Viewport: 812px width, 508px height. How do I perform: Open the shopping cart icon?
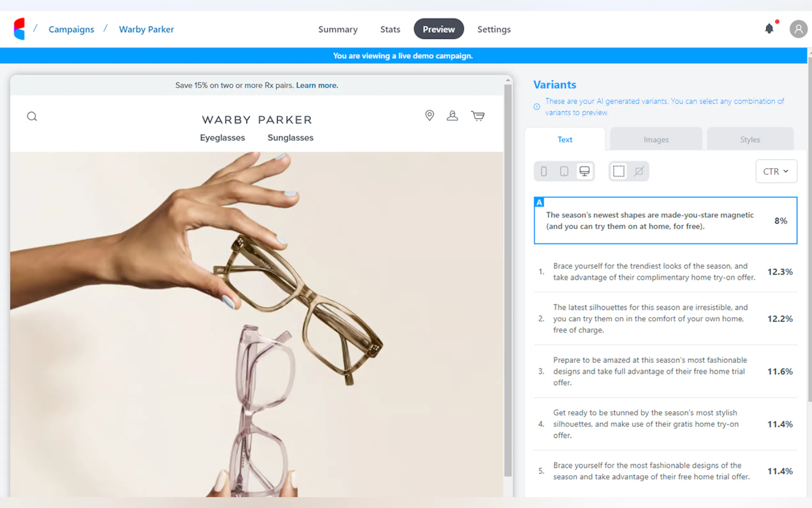pos(478,116)
